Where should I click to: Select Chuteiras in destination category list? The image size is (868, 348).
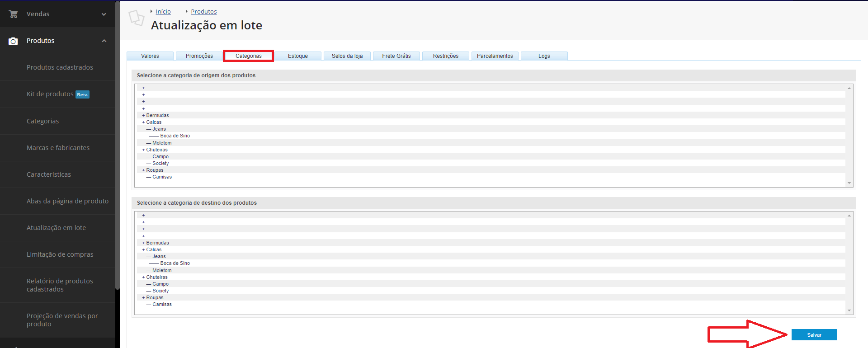tap(491, 277)
